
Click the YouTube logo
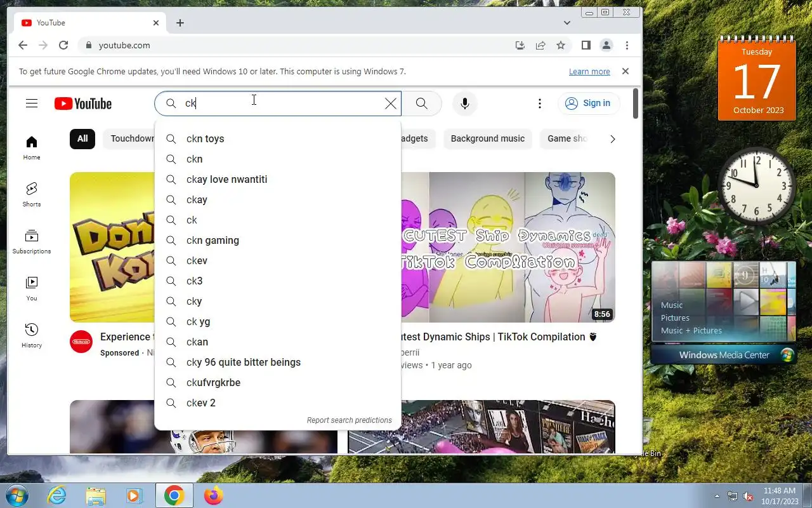tap(83, 104)
